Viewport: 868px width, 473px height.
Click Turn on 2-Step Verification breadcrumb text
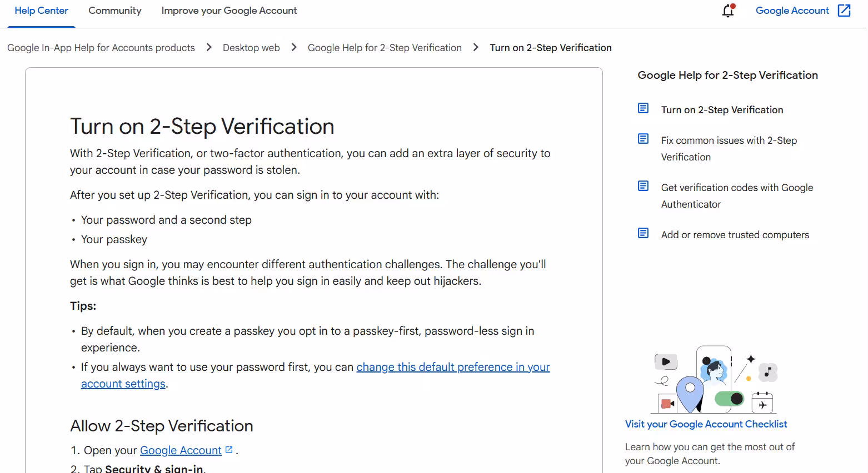coord(551,48)
